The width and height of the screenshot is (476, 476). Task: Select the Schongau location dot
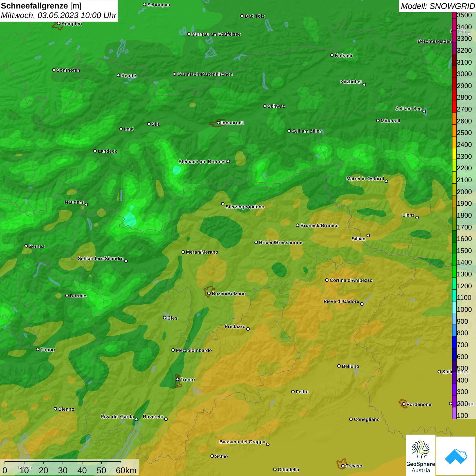tap(144, 4)
